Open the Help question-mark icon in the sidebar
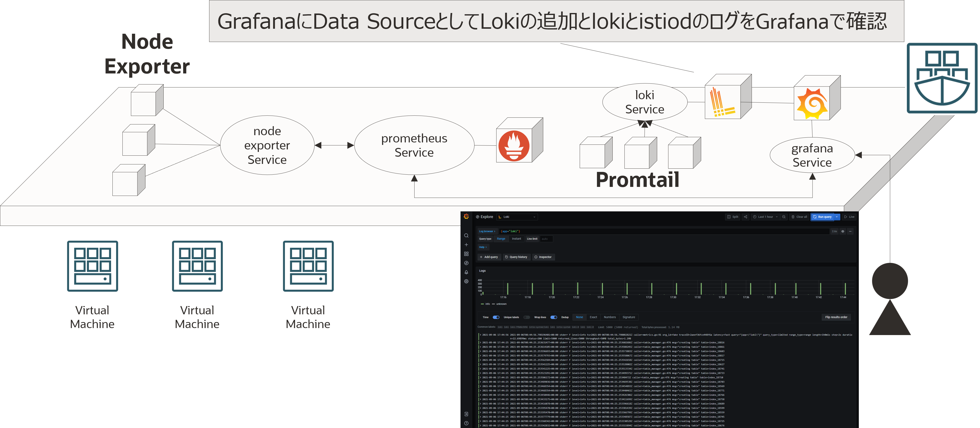Viewport: 980px width, 428px height. pyautogui.click(x=466, y=423)
